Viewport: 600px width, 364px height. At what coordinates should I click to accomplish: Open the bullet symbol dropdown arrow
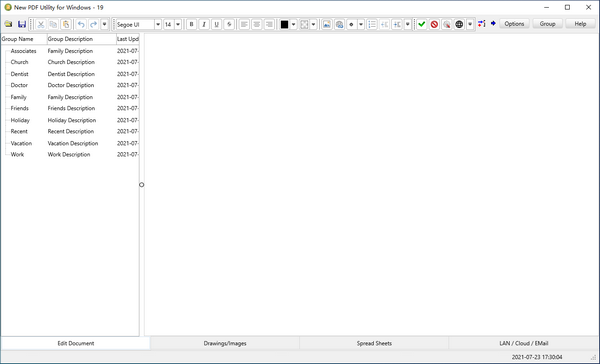[x=361, y=24]
